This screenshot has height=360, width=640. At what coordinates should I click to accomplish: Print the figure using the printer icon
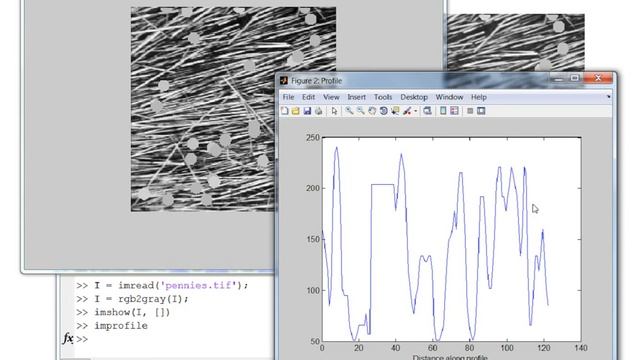[x=318, y=111]
